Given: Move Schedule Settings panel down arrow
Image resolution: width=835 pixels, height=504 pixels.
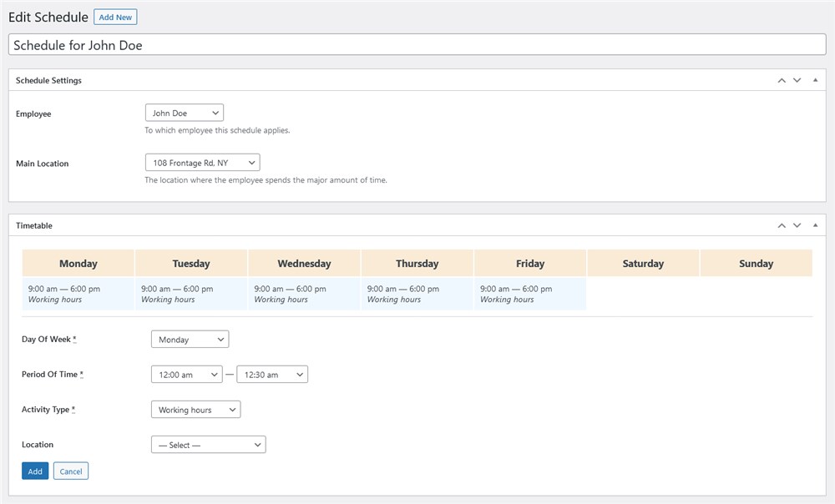Looking at the screenshot, I should [x=797, y=80].
